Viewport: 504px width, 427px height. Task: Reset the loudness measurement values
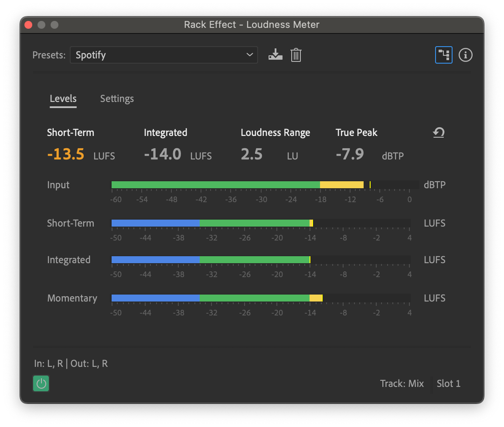pos(438,132)
